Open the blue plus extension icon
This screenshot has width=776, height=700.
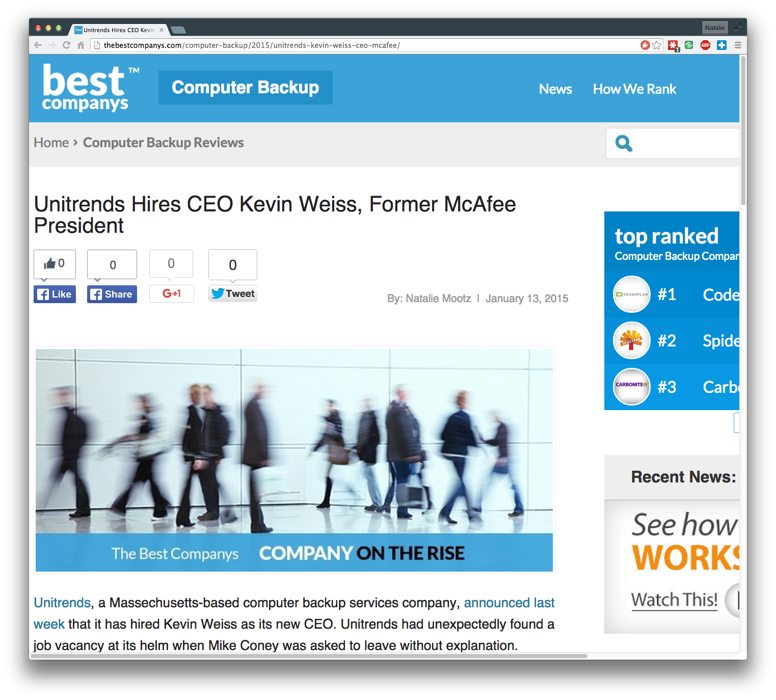[x=721, y=45]
